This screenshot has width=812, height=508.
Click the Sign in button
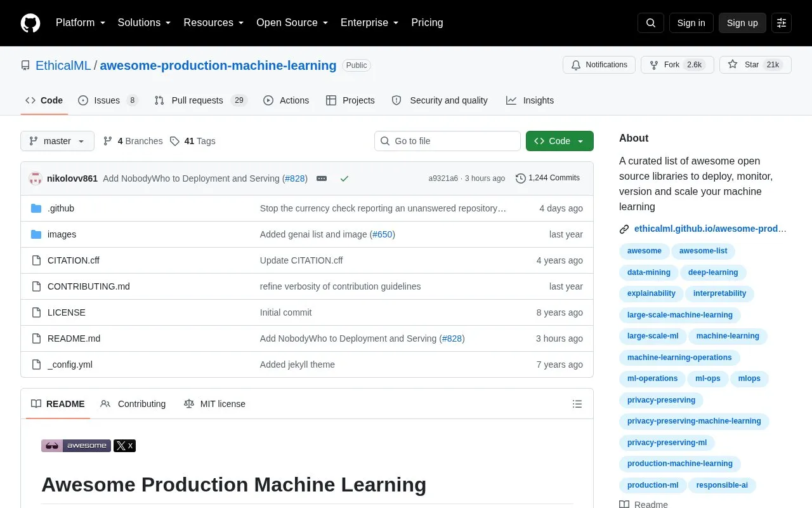point(691,23)
